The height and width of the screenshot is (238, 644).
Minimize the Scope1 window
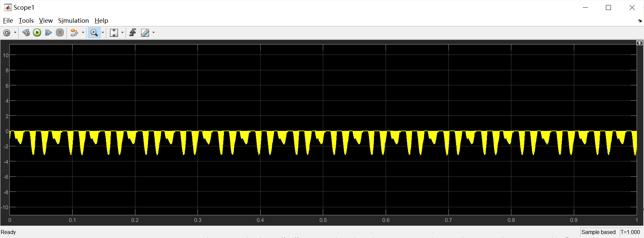click(x=585, y=7)
